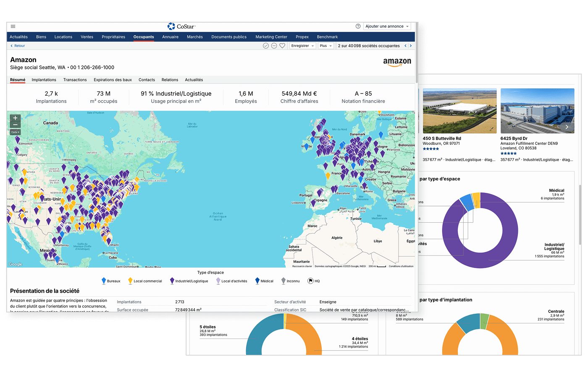Go to previous occupant company arrow
Screen dimensions: 588x375
405,46
